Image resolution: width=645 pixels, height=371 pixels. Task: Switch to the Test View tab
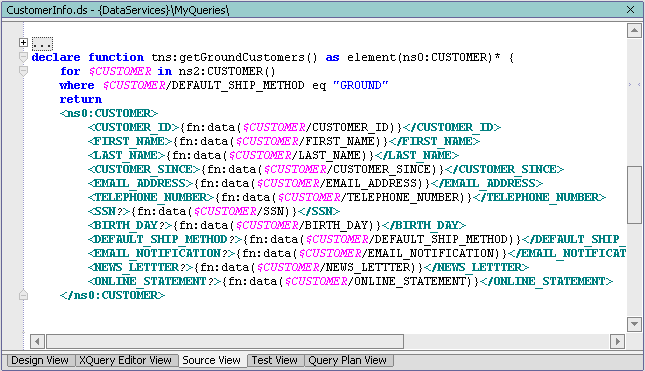274,360
